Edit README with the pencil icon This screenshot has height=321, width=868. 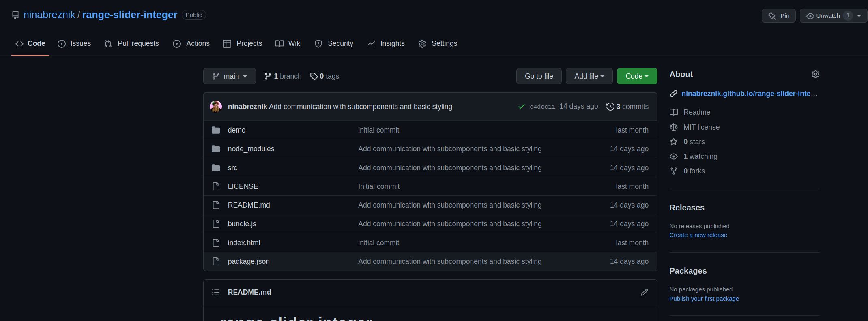[x=645, y=292]
